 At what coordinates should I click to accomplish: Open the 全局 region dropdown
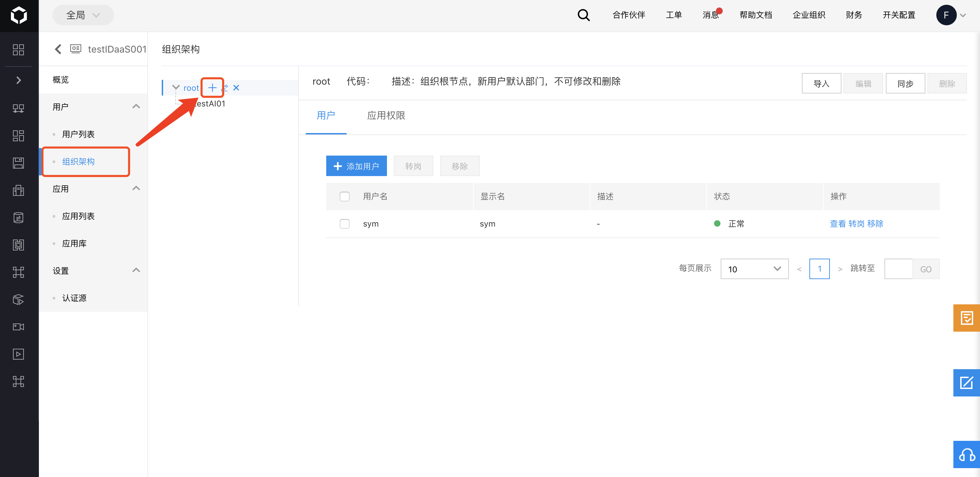pyautogui.click(x=83, y=15)
